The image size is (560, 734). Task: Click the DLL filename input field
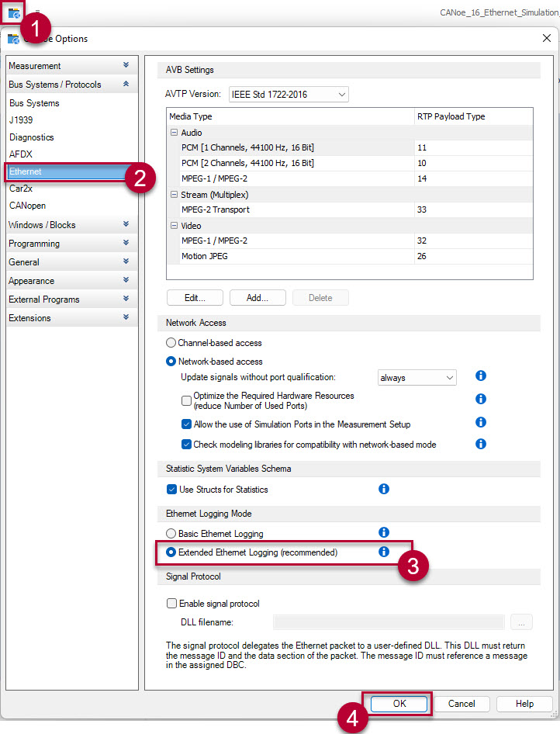tap(389, 621)
